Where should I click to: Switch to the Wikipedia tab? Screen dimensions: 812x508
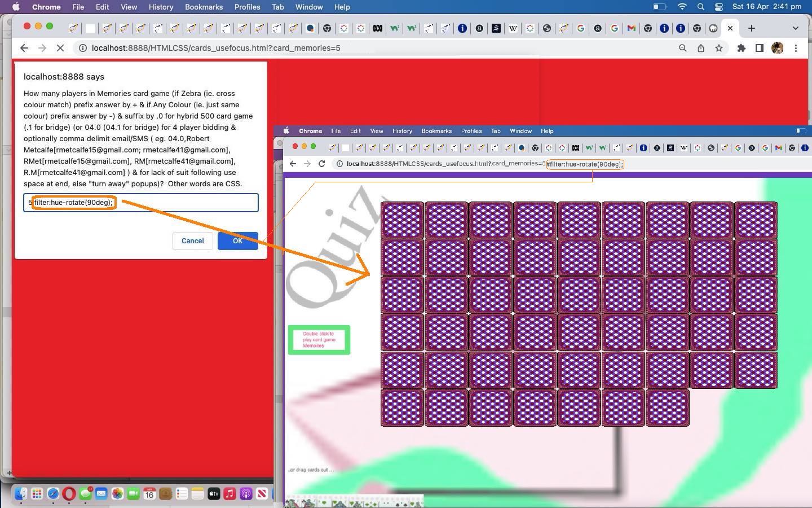513,28
